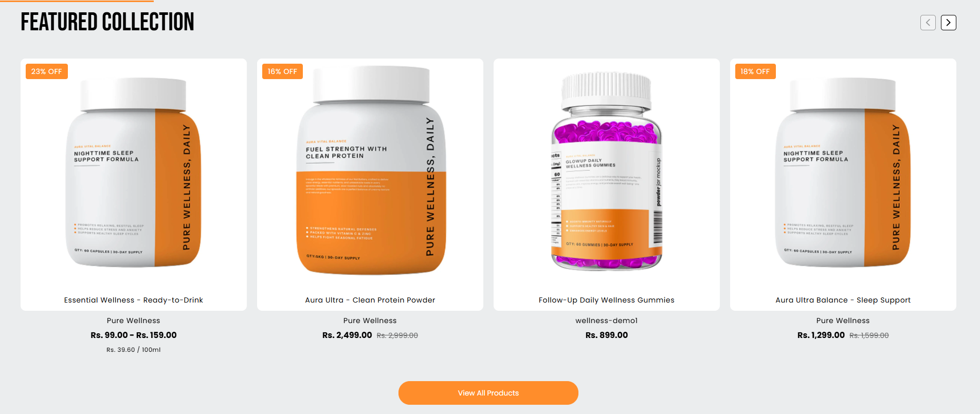Image resolution: width=980 pixels, height=414 pixels.
Task: Open Aura Ultra - Clean Protein Powder link
Action: click(370, 300)
